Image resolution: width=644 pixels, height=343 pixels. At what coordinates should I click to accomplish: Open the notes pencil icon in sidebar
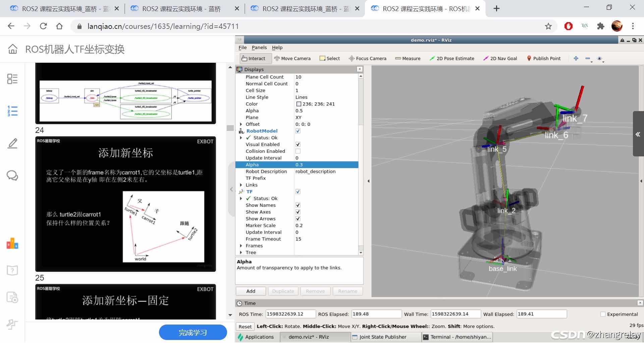click(12, 143)
